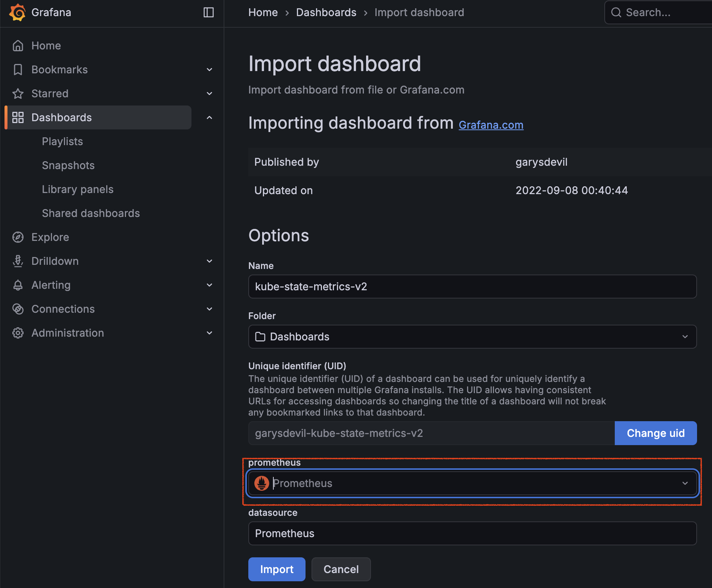Image resolution: width=712 pixels, height=588 pixels.
Task: Open the Folder dropdown showing Dashboards
Action: pyautogui.click(x=472, y=337)
